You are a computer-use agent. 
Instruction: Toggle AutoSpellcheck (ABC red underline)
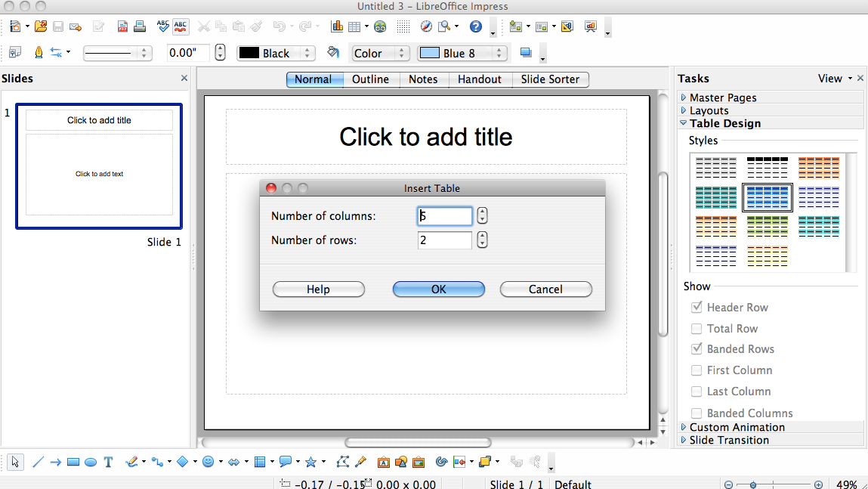click(181, 26)
